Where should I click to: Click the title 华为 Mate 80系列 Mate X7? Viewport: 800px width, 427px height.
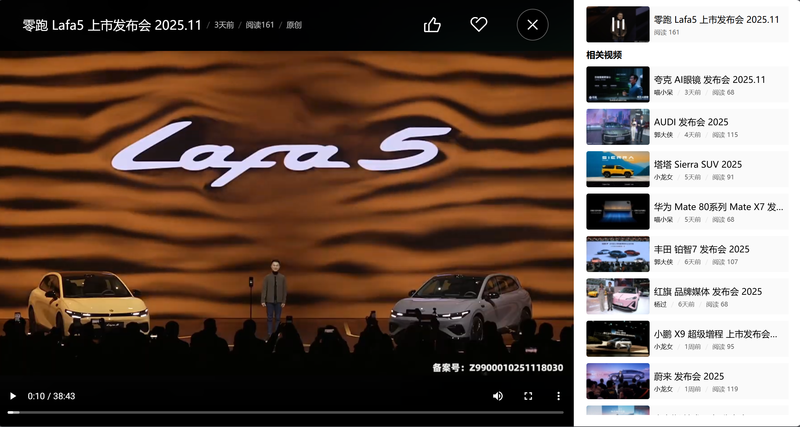(x=718, y=207)
